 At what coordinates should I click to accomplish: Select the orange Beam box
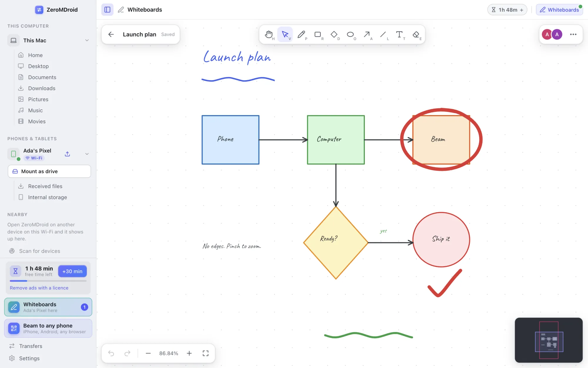click(x=441, y=140)
